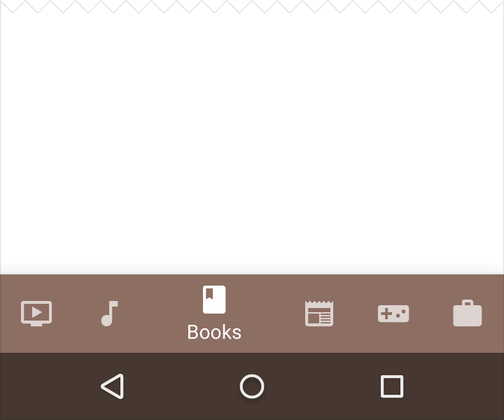Activate the news page tab

319,314
